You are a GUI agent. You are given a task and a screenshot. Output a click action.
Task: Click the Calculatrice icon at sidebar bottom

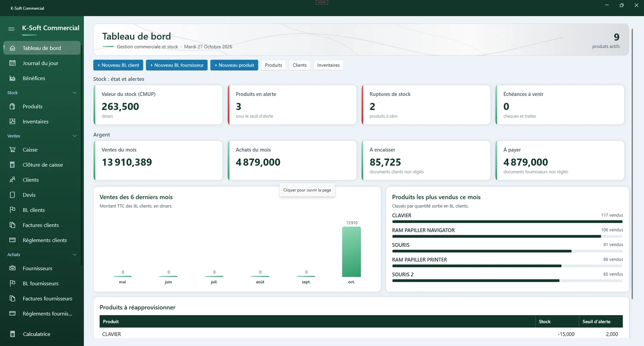(12, 334)
